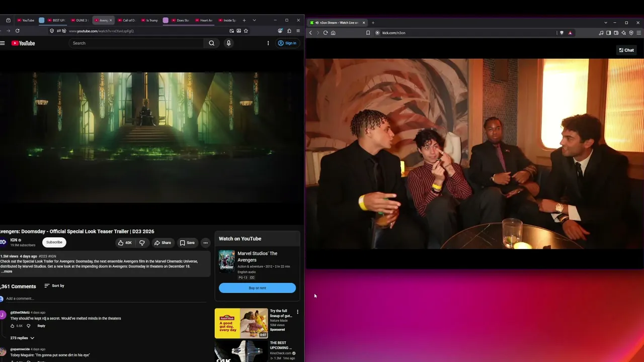644x362 pixels.
Task: Bookmark the kick.com/n3on page
Action: (368, 33)
